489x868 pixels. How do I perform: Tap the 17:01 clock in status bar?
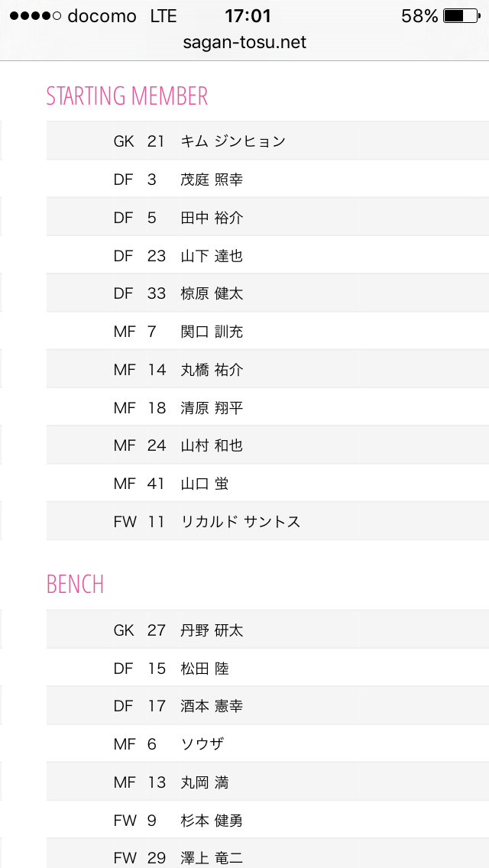pyautogui.click(x=248, y=16)
